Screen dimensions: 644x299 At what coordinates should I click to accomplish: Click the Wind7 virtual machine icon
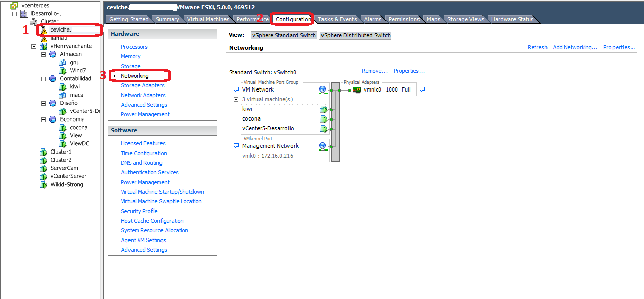(x=63, y=70)
